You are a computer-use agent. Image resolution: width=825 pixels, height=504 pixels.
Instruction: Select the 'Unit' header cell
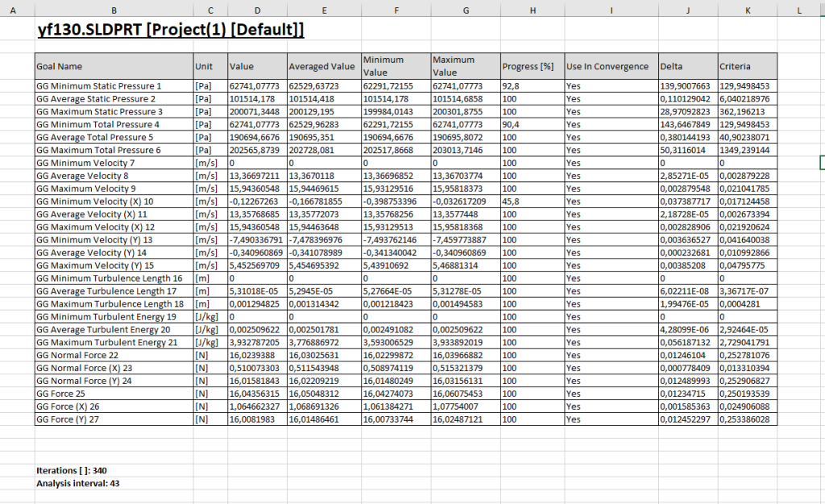(210, 66)
